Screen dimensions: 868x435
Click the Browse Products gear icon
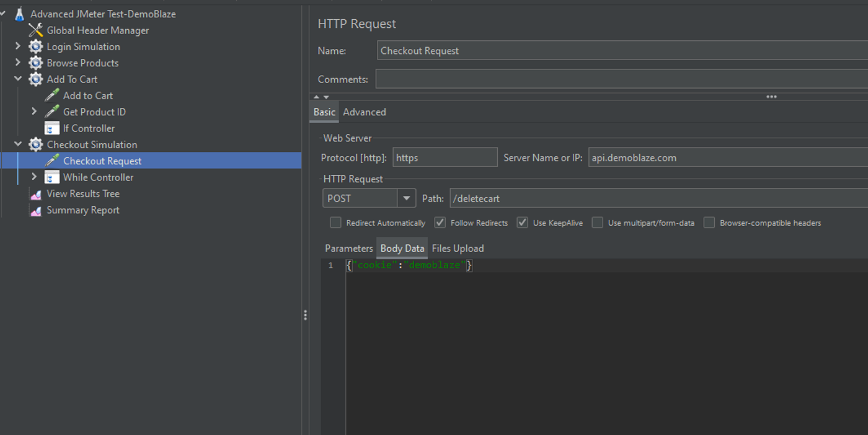coord(36,63)
